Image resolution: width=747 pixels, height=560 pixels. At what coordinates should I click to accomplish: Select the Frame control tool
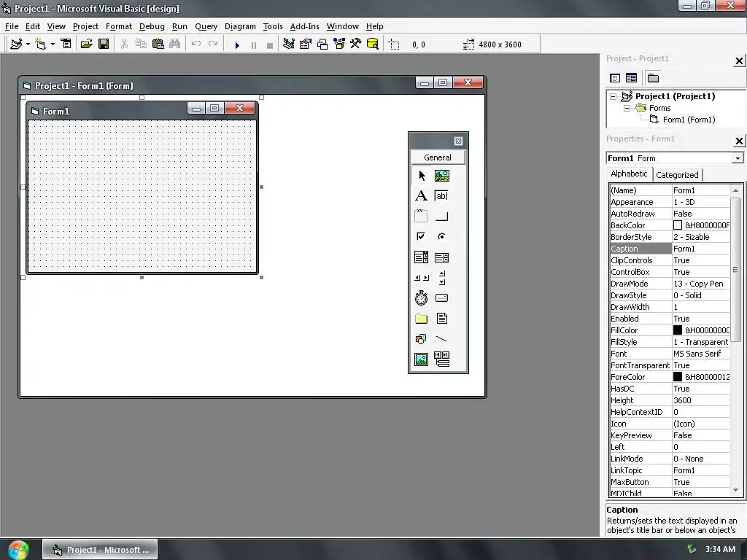pos(421,216)
